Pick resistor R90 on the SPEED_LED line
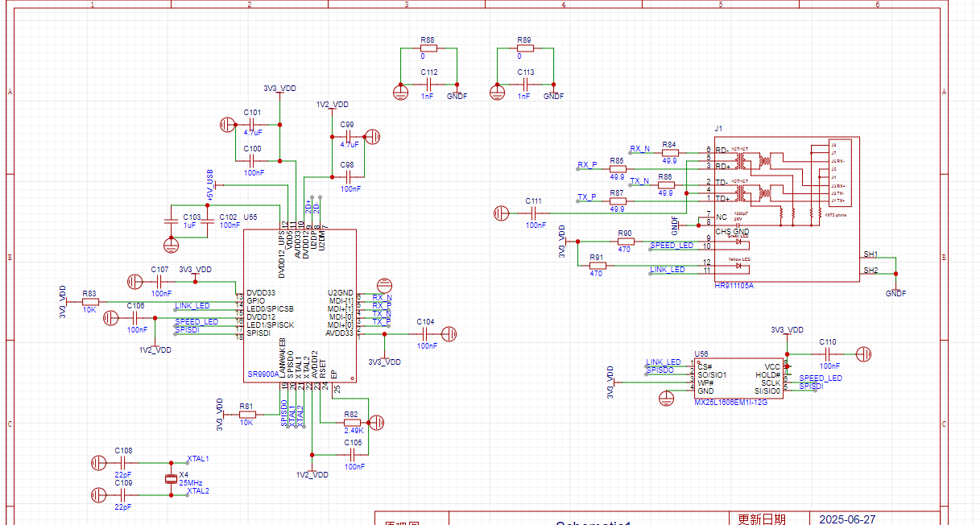 pos(625,241)
